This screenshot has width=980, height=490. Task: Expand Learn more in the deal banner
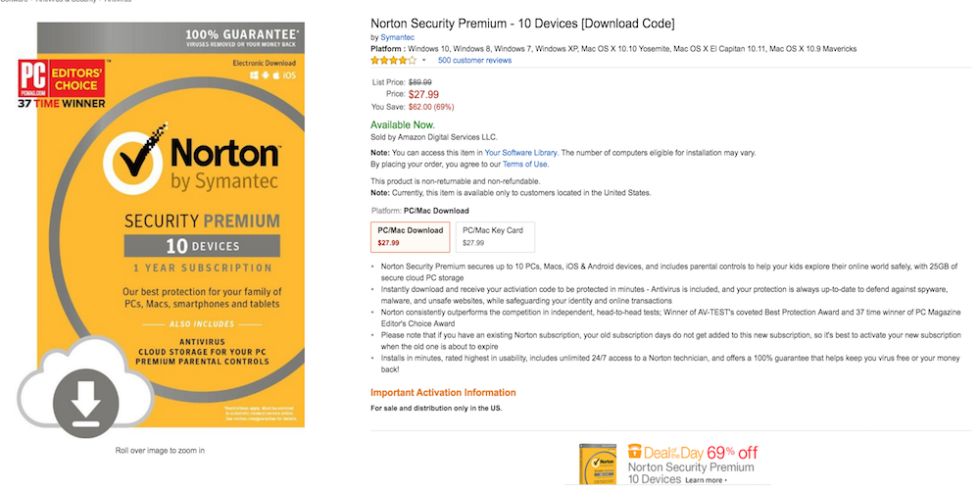tap(707, 480)
